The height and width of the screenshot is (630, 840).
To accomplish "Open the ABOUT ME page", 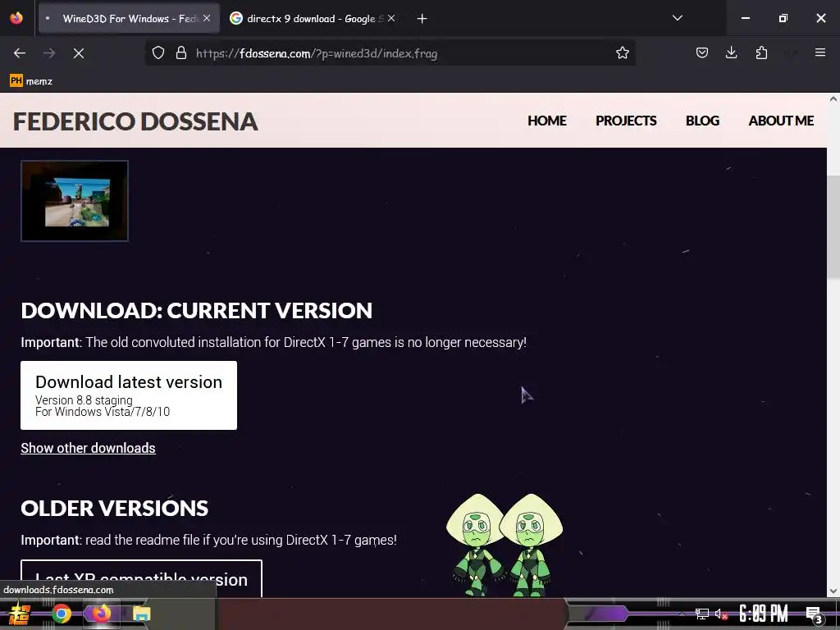I will [x=781, y=121].
